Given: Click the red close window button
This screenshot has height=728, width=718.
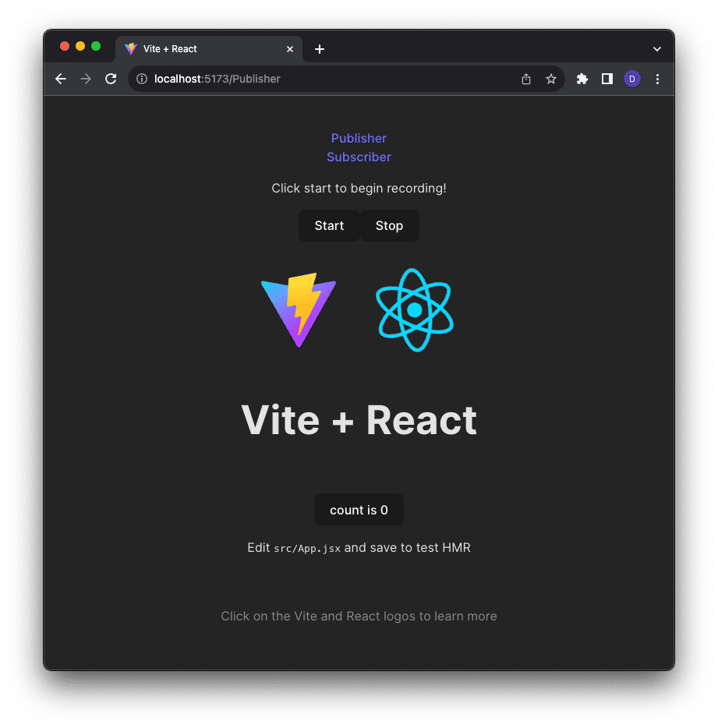Looking at the screenshot, I should coord(65,46).
